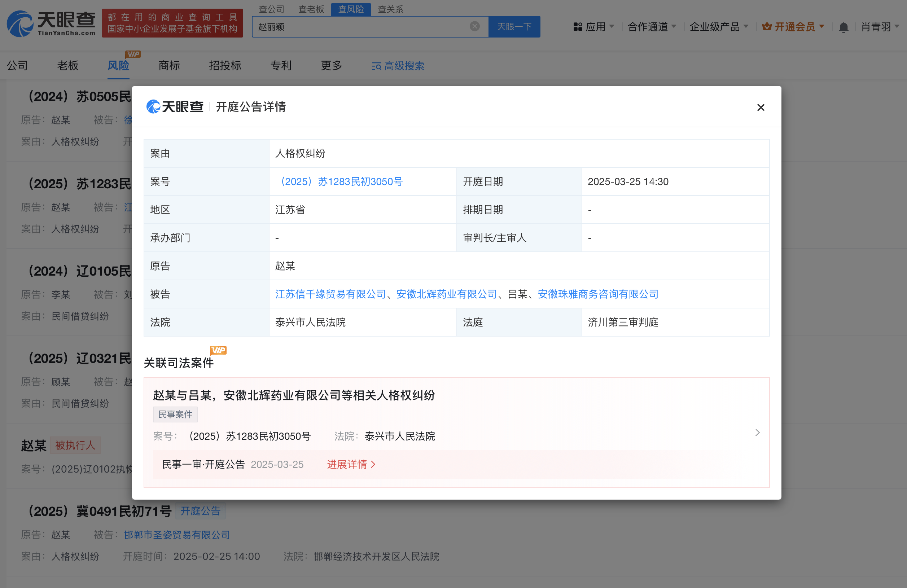Open 安徽北辉药业有限公司 defendant link
Screen dimensions: 907x588
tap(446, 294)
